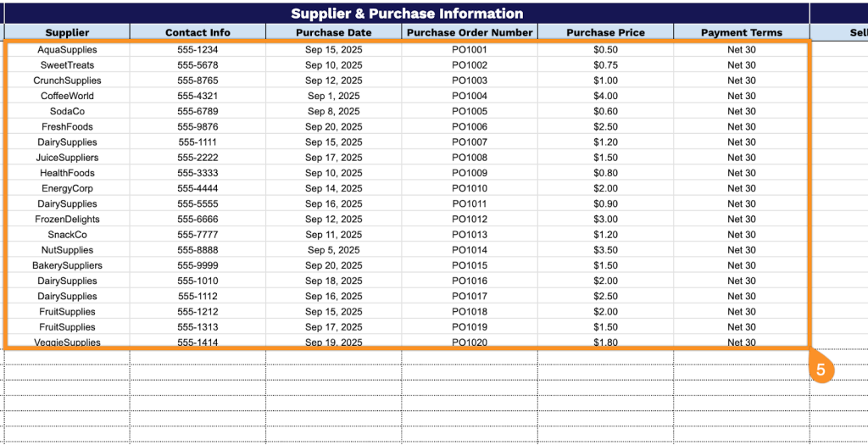Click the orange number 5 callout badge

coord(821,369)
